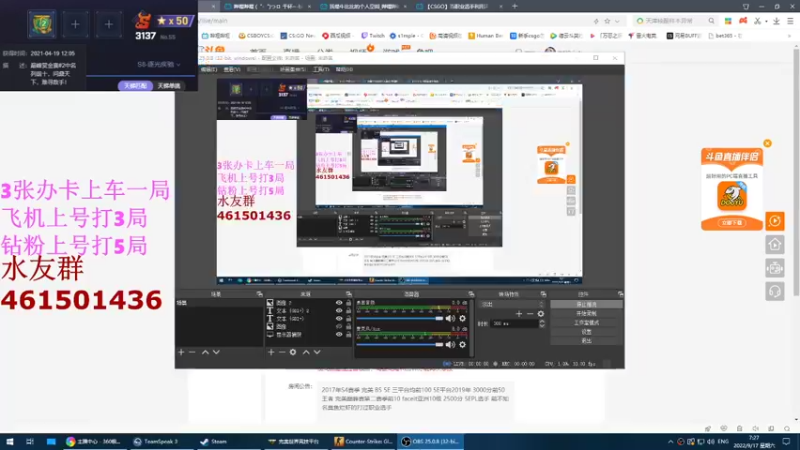Toggle visibility of second 文本 (GDI+) source
Image resolution: width=800 pixels, height=450 pixels.
[339, 319]
